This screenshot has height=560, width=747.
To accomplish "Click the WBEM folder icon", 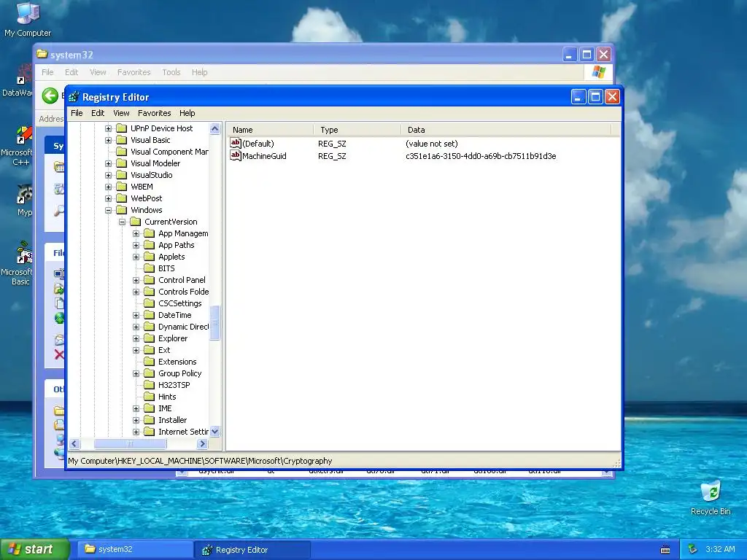I will (x=122, y=187).
